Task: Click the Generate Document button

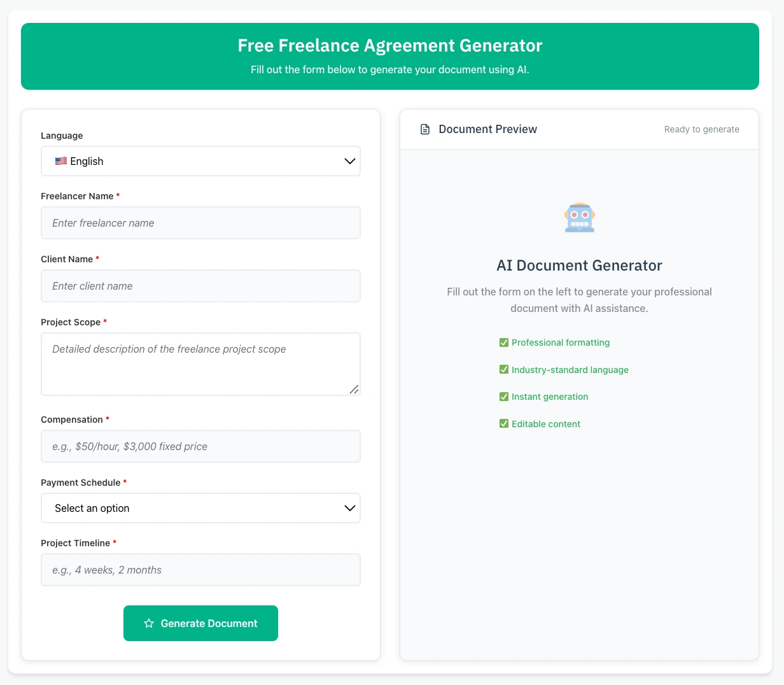Action: [x=200, y=623]
